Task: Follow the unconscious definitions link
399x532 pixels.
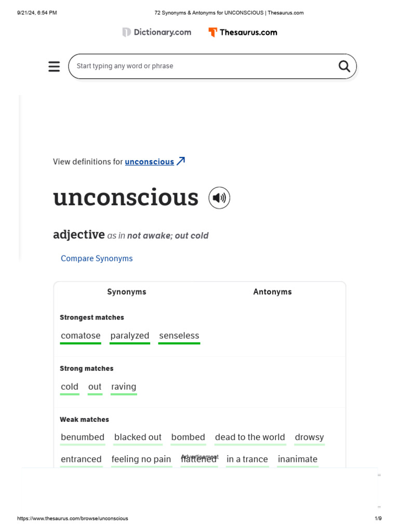Action: 149,162
